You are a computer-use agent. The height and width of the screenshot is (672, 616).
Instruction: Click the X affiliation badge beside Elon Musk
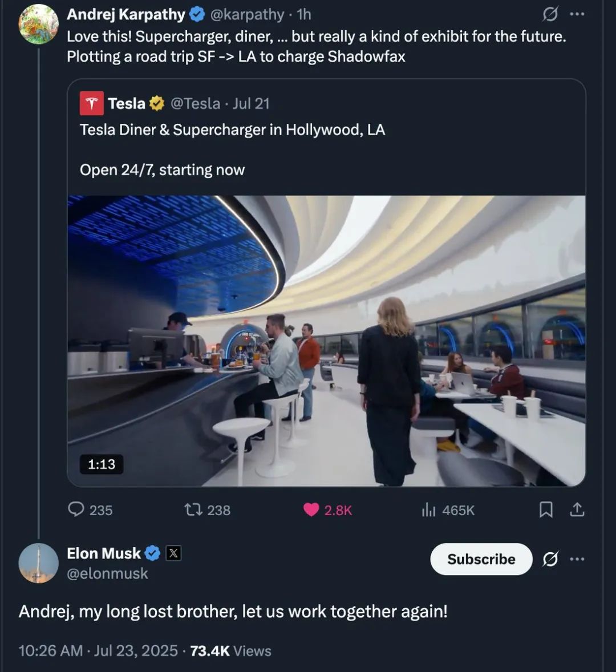pyautogui.click(x=173, y=553)
